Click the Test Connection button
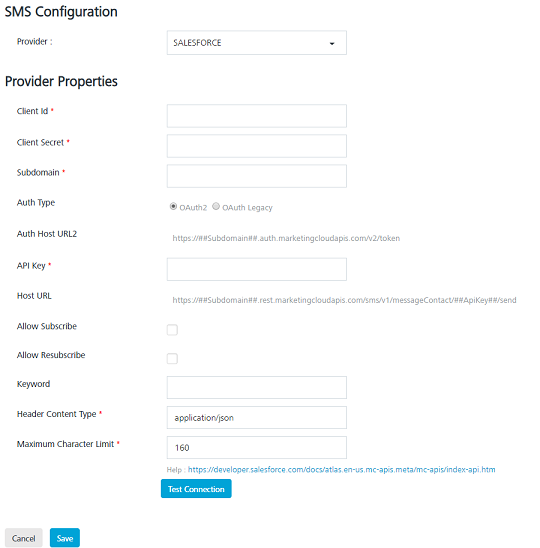 (x=196, y=489)
